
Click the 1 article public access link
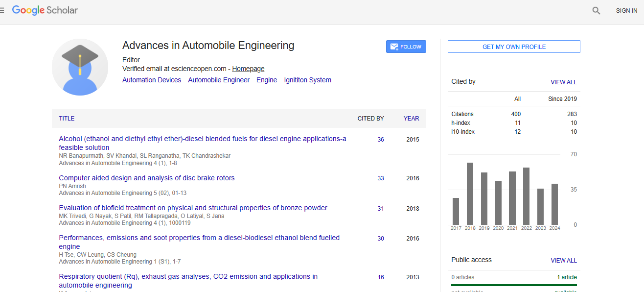[567, 277]
